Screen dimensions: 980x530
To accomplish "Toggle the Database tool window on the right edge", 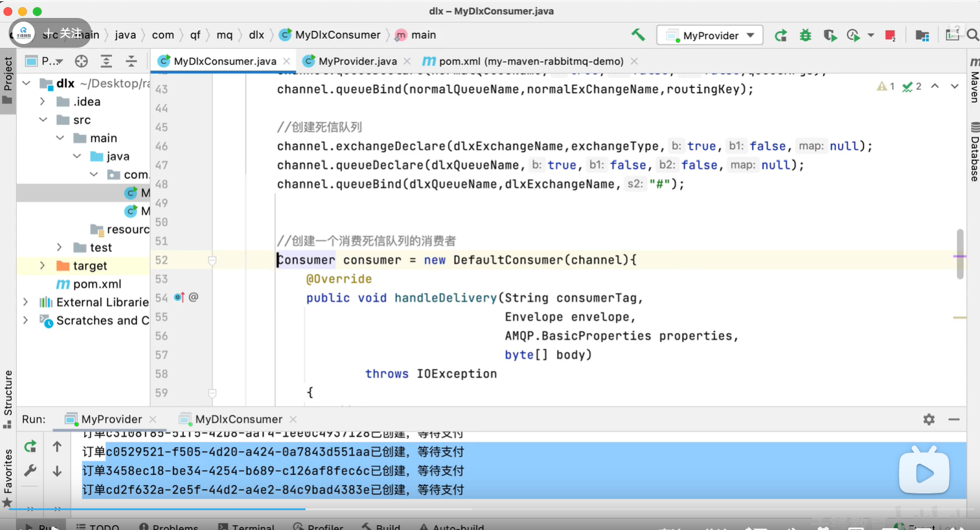I will click(x=974, y=152).
